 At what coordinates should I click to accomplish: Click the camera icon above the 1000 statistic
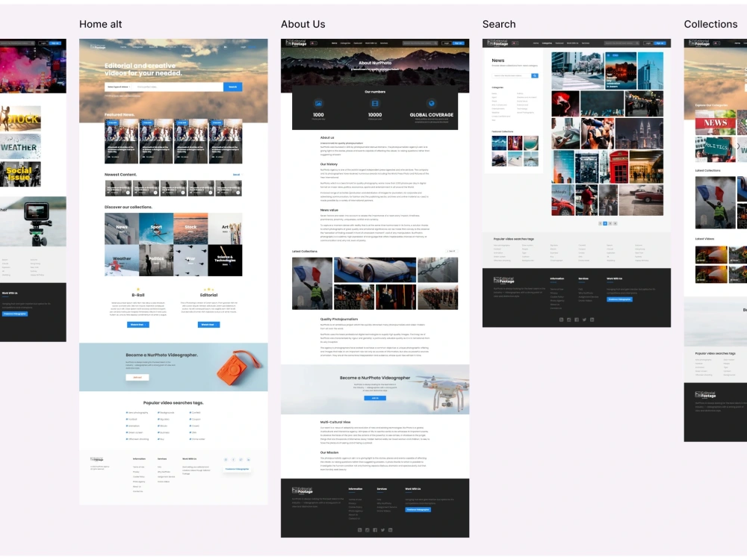coord(319,103)
